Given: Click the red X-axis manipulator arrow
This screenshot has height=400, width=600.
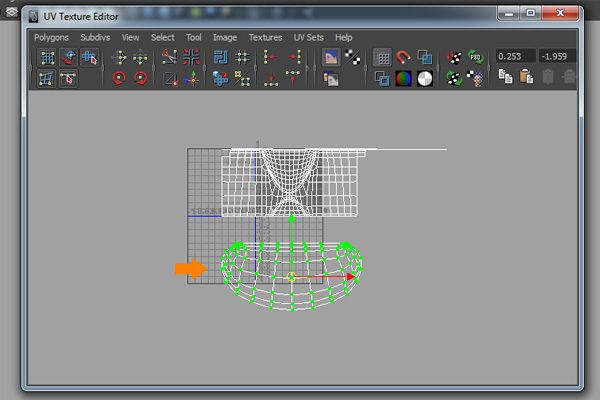Looking at the screenshot, I should 350,277.
